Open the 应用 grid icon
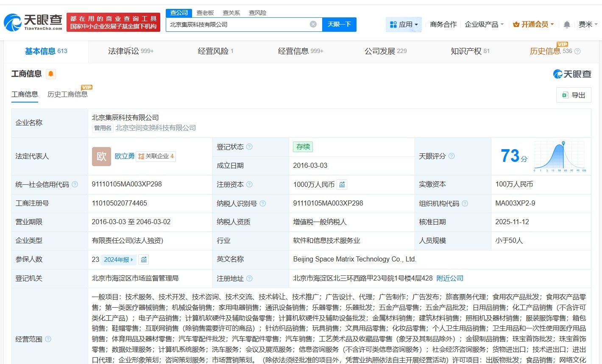Image resolution: width=602 pixels, height=364 pixels. tap(394, 24)
